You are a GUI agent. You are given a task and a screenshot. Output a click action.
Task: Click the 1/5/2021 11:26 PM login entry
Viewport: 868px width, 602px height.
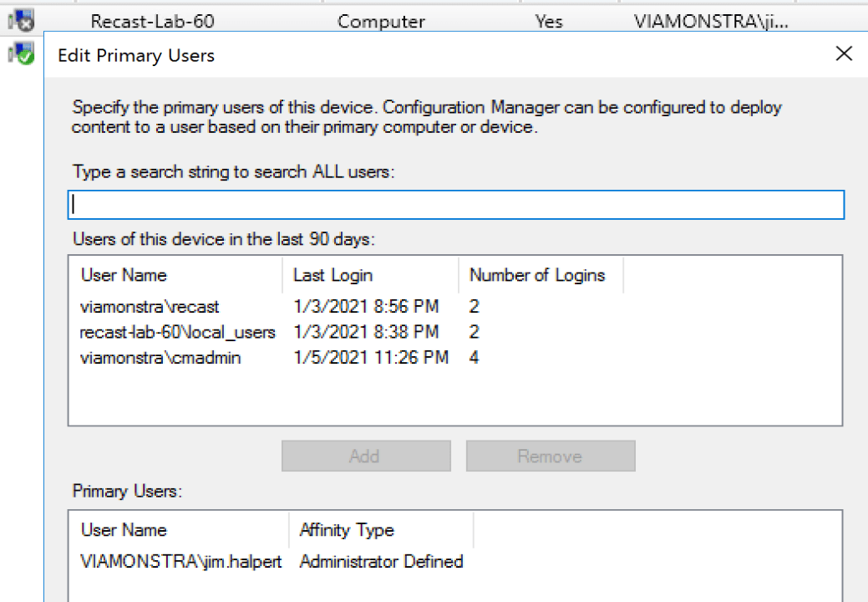pyautogui.click(x=371, y=358)
